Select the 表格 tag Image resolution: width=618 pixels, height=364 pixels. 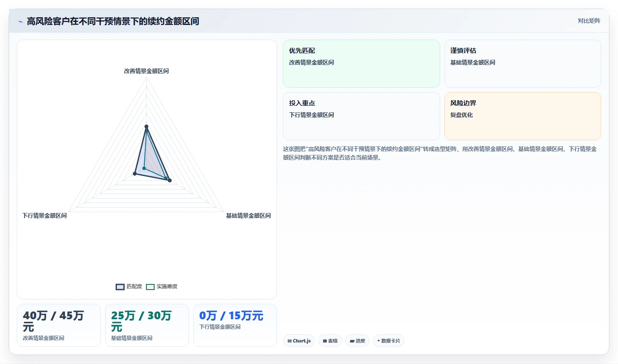(330, 341)
